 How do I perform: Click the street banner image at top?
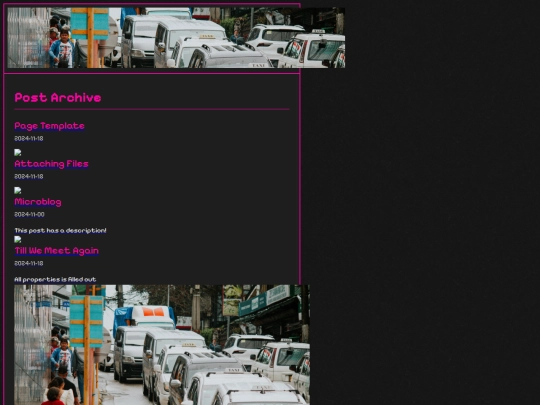tap(176, 38)
